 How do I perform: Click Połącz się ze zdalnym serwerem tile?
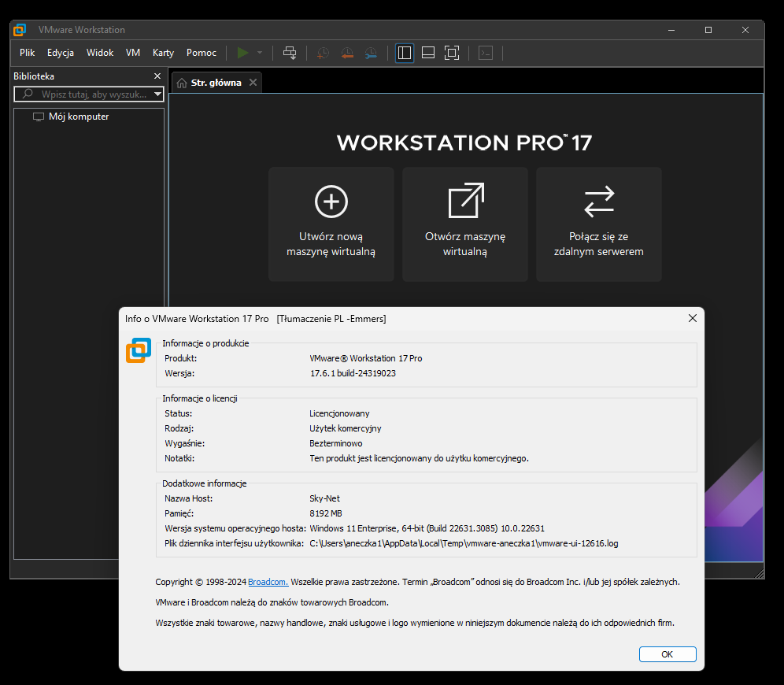tap(599, 224)
